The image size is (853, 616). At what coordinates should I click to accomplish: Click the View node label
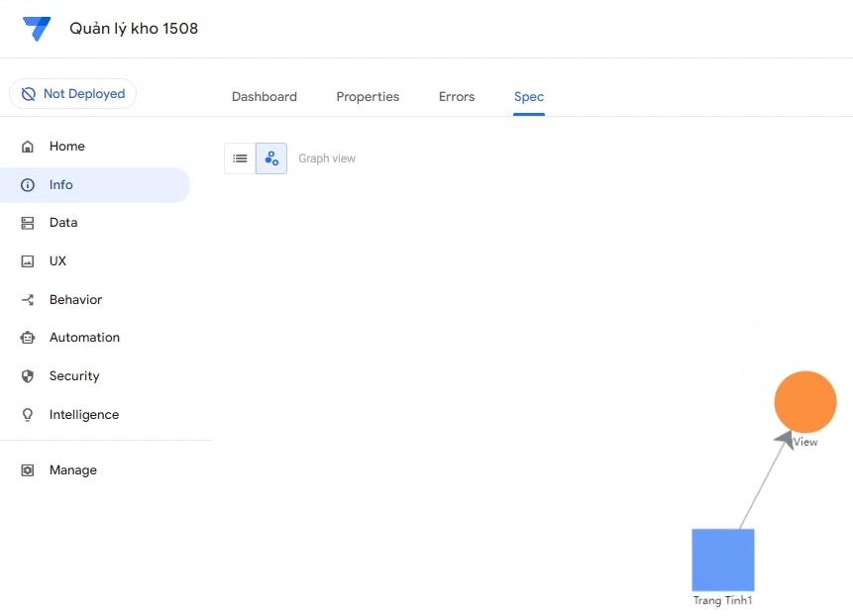[x=805, y=442]
